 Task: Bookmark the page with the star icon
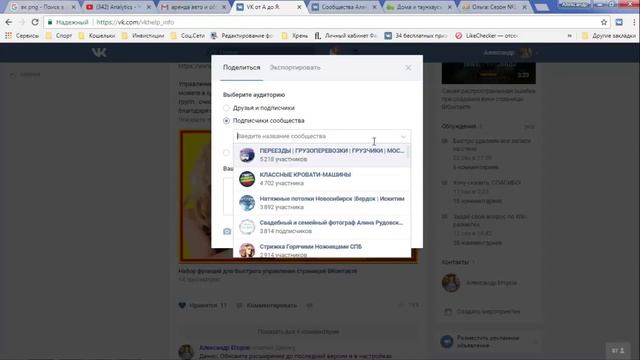coord(604,22)
